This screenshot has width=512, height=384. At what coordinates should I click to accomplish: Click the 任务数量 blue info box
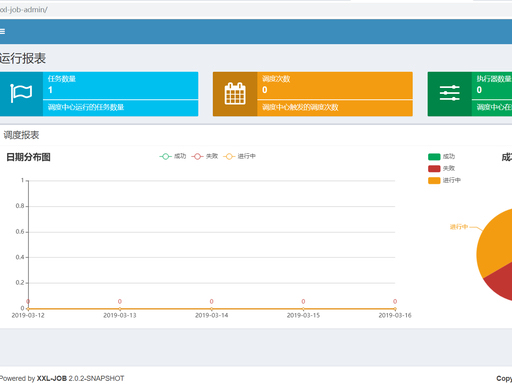tap(99, 94)
